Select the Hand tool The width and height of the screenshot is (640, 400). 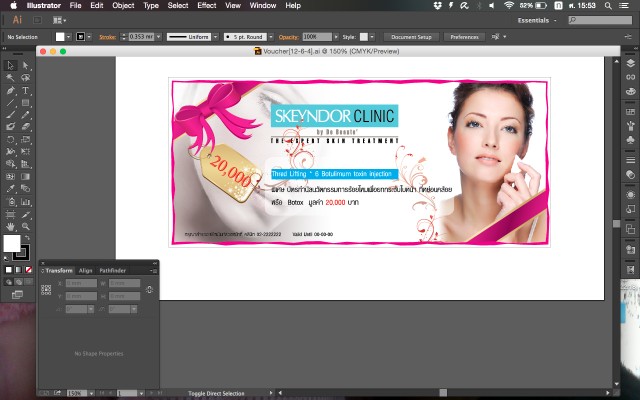pyautogui.click(x=10, y=226)
